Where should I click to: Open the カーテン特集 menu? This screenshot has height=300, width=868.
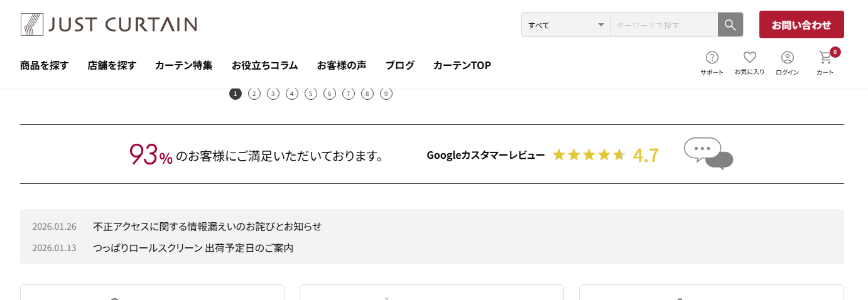pyautogui.click(x=183, y=65)
